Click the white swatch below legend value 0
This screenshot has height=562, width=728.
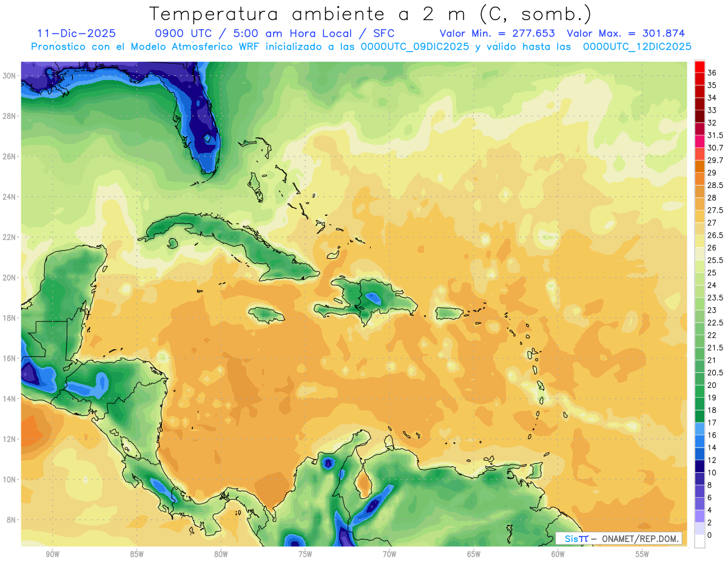coord(699,541)
